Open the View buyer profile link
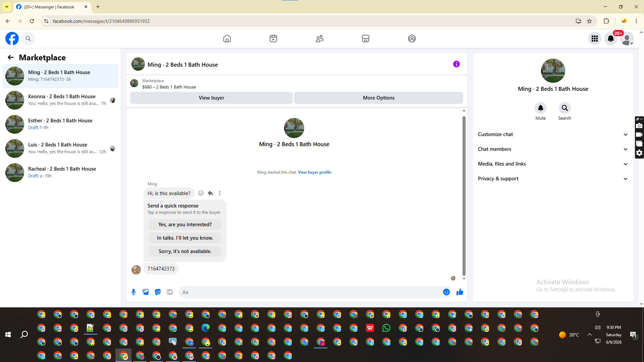 tap(315, 172)
